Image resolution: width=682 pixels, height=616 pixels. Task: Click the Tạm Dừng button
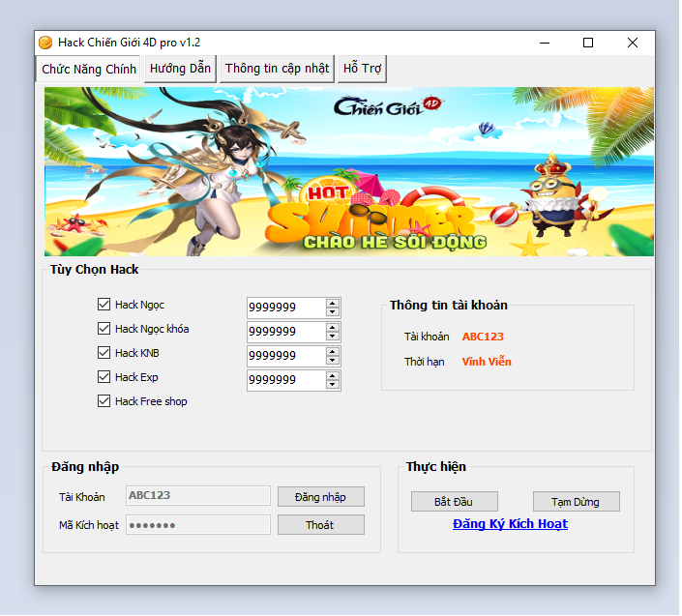point(576,502)
